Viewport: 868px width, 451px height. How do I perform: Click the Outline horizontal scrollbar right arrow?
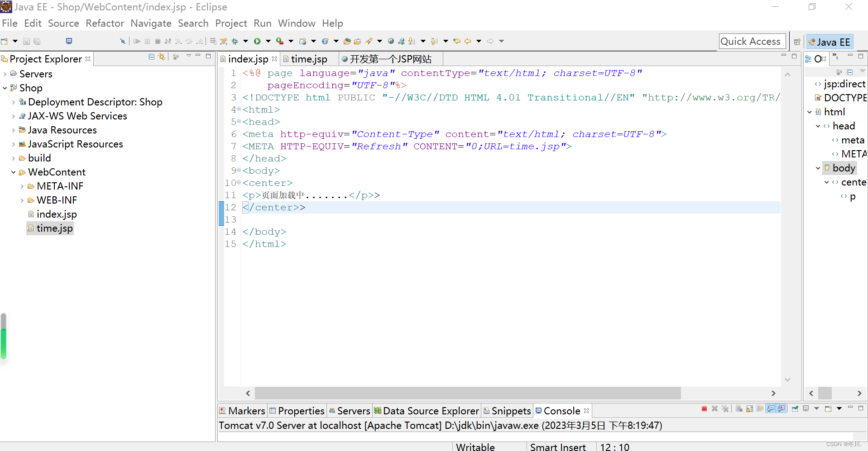[x=859, y=393]
